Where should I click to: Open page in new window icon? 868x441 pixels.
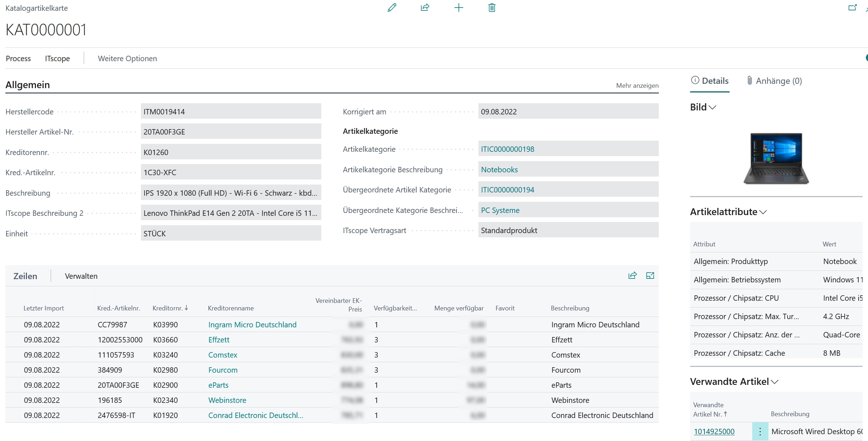click(x=852, y=8)
